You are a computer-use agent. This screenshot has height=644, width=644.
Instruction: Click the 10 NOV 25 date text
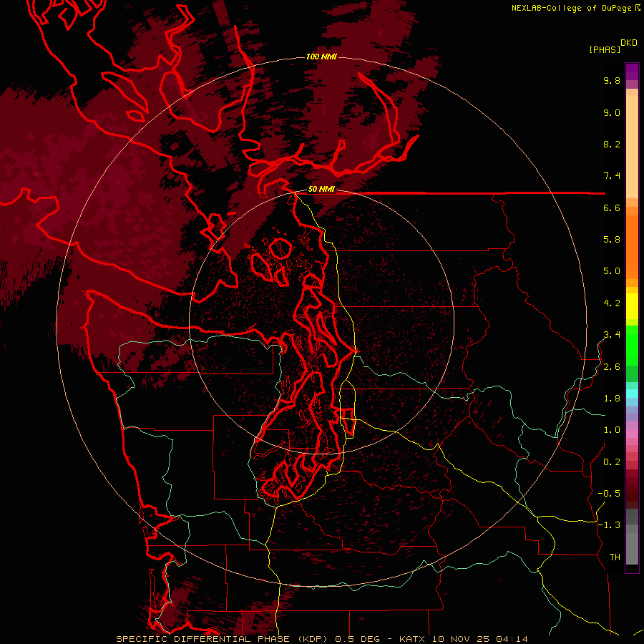click(x=460, y=639)
